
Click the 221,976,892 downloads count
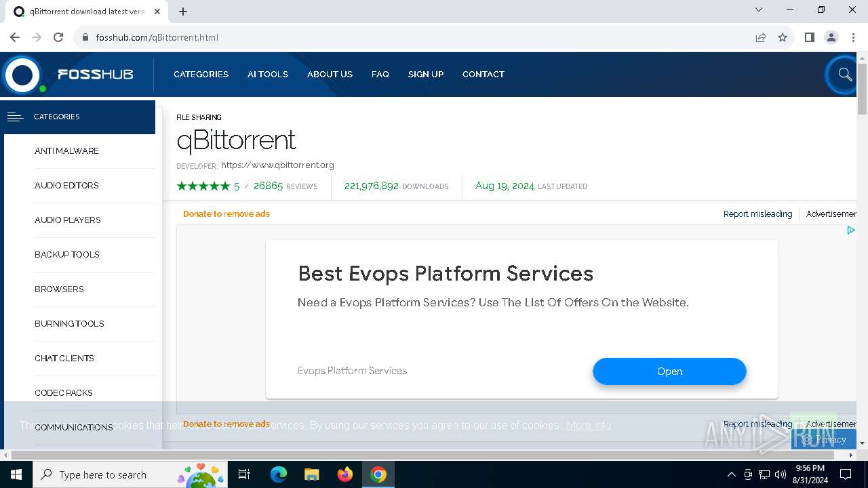[x=372, y=186]
